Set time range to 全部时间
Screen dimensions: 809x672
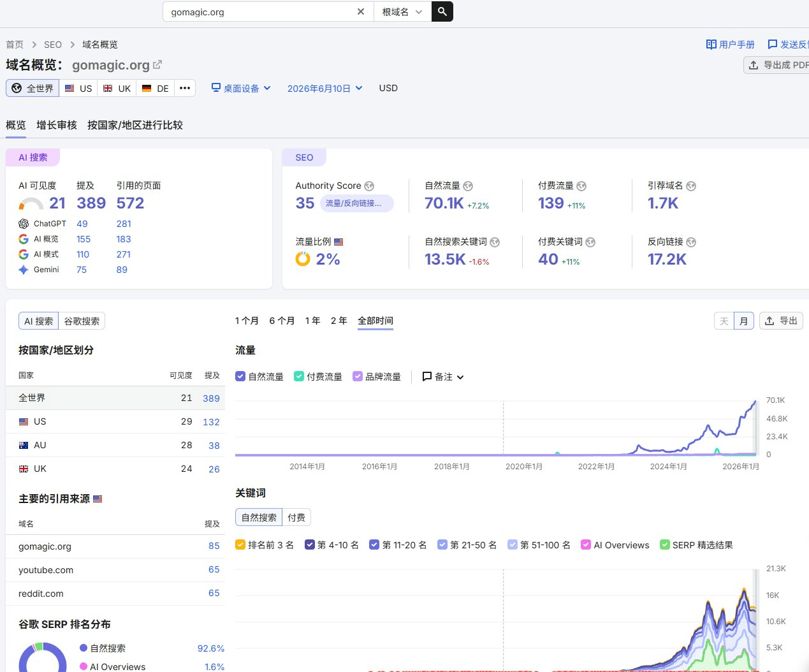point(375,321)
